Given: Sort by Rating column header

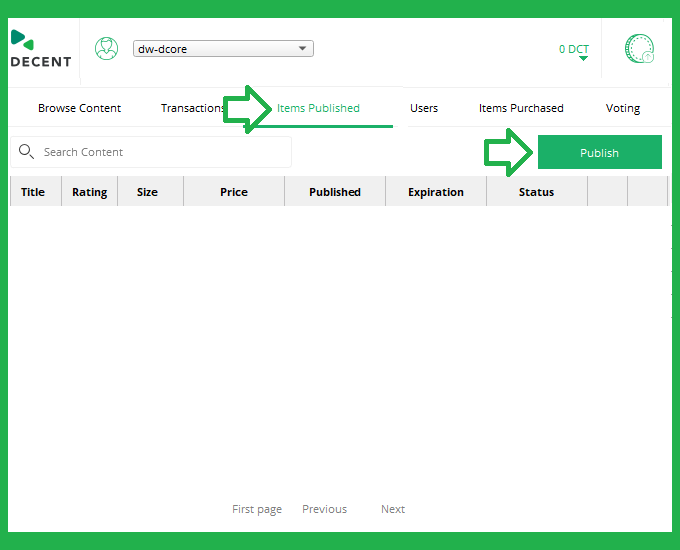Looking at the screenshot, I should point(90,191).
